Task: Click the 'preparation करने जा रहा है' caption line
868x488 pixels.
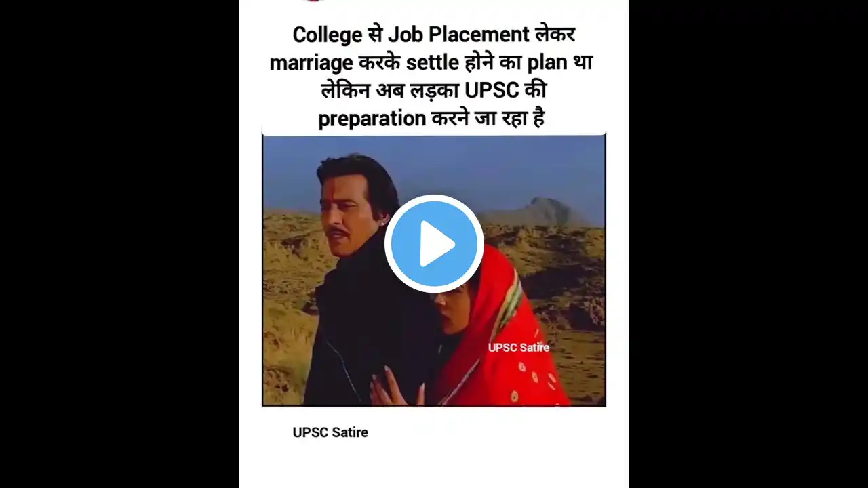Action: 433,119
